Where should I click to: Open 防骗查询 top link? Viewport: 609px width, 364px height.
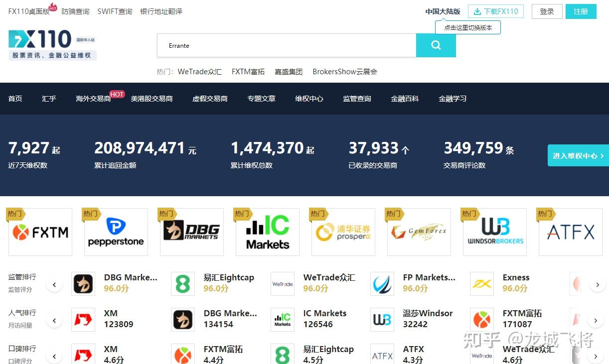[x=75, y=11]
